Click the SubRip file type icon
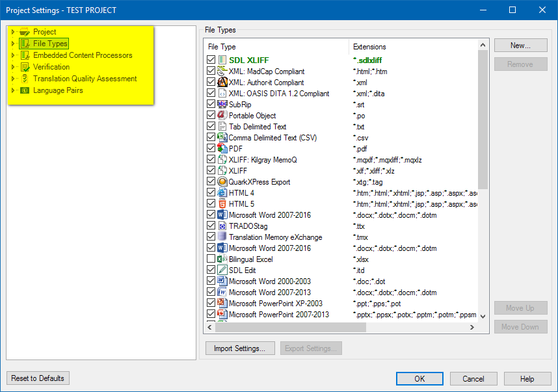 click(x=222, y=104)
